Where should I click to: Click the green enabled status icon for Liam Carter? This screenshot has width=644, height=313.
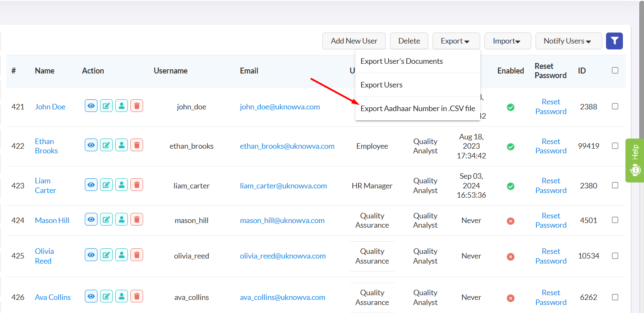(510, 186)
